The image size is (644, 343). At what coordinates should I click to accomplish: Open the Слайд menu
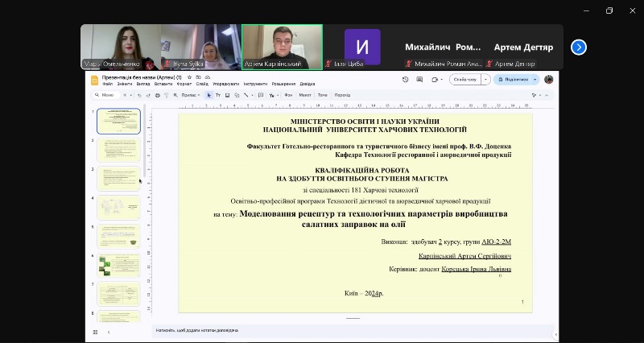tap(202, 84)
